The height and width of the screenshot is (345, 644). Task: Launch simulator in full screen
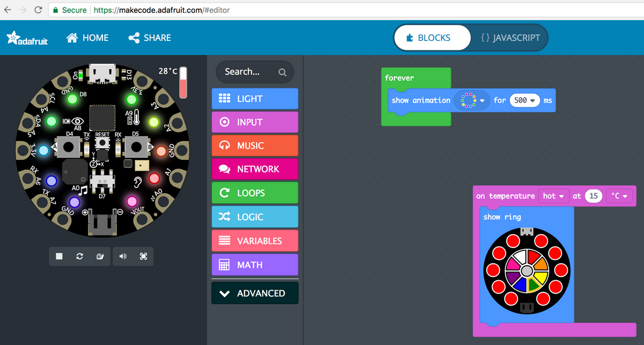(143, 256)
